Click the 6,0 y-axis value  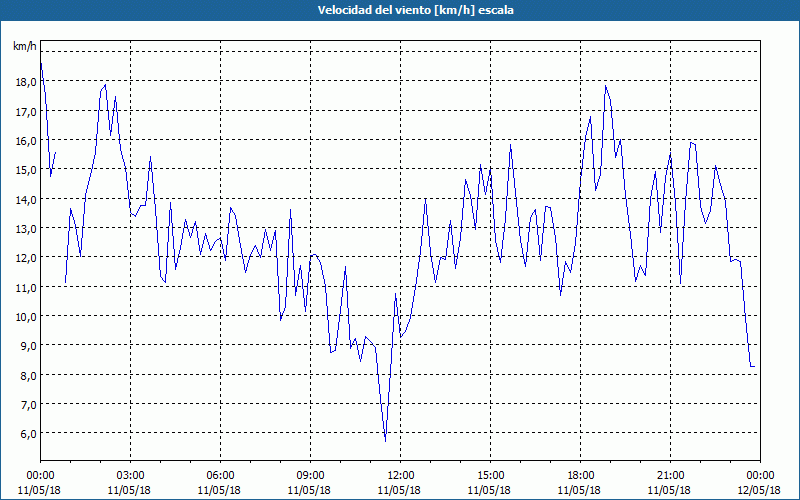[x=29, y=434]
